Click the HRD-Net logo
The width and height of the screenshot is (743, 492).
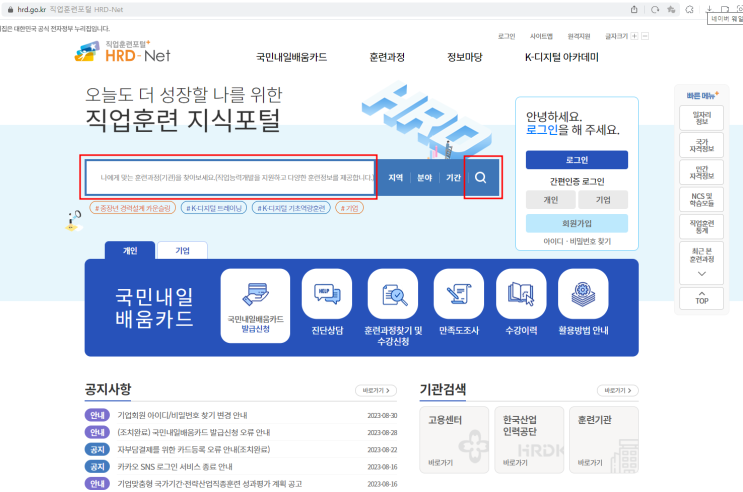tap(122, 52)
